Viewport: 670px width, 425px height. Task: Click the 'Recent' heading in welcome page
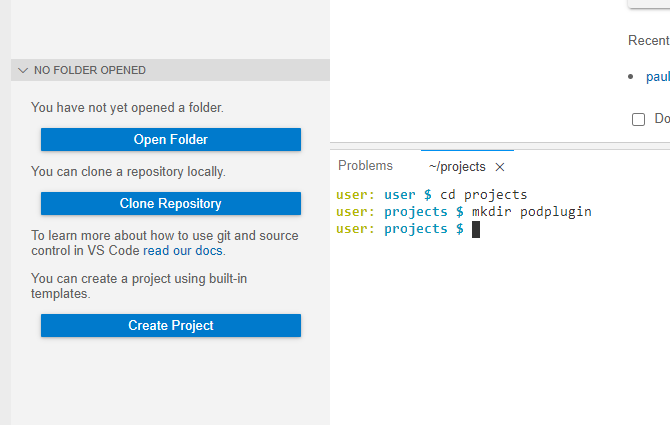(x=647, y=41)
